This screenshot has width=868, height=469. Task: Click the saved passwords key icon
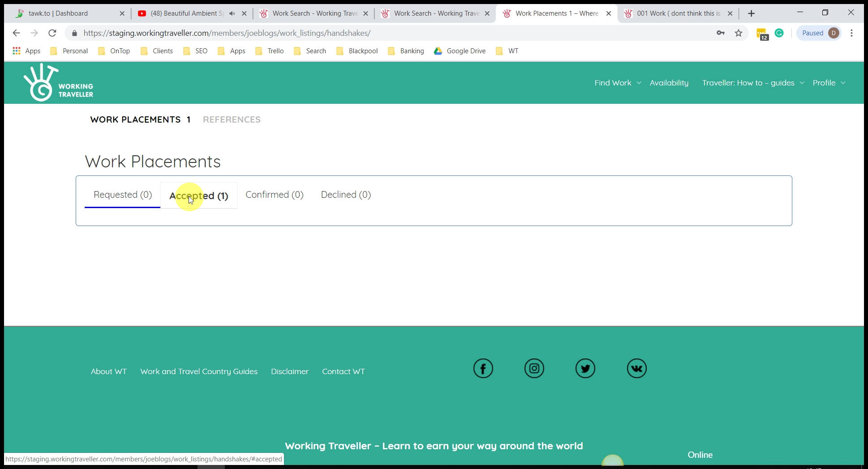pyautogui.click(x=721, y=33)
